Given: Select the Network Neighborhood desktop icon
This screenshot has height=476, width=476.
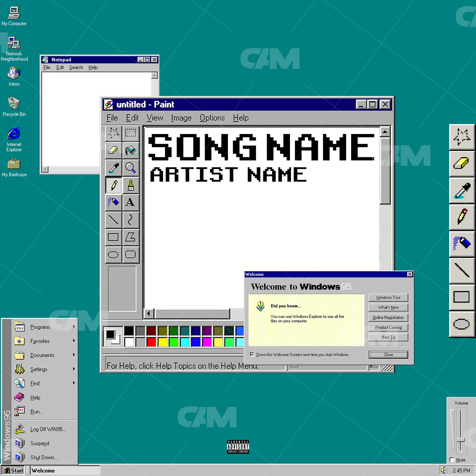Looking at the screenshot, I should pos(14,49).
